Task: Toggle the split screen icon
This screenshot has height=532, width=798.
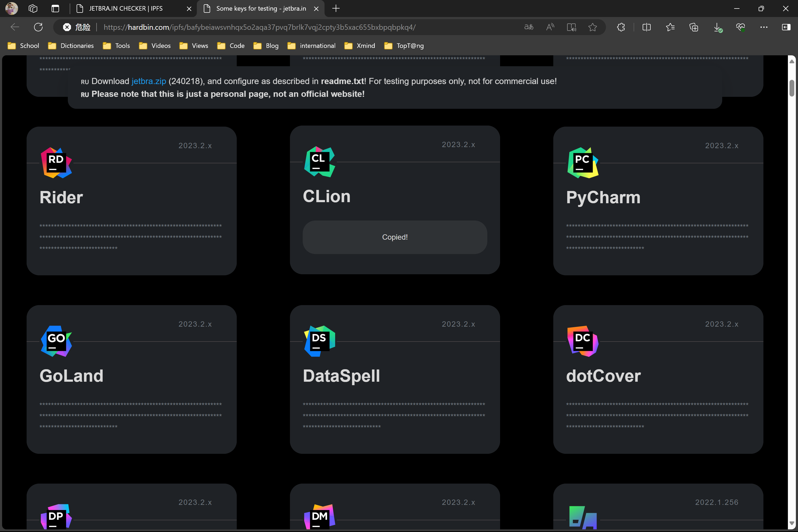Action: [x=647, y=27]
